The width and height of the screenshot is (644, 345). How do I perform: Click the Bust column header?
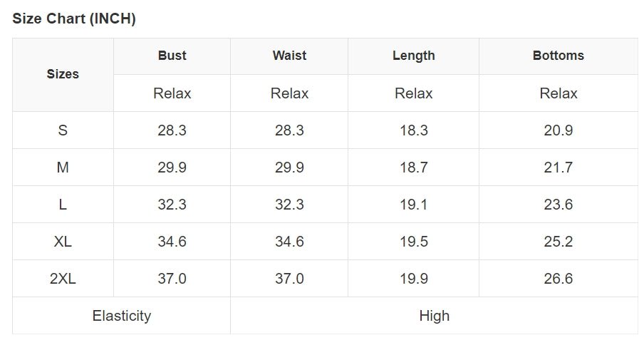(x=172, y=56)
